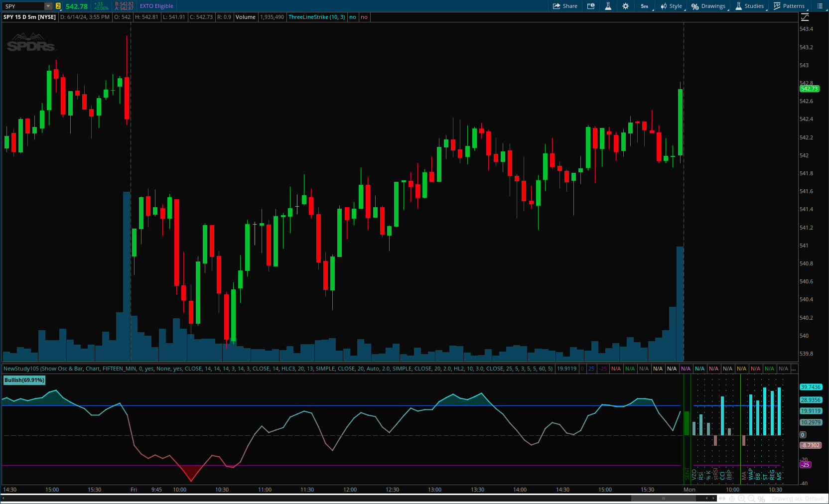The height and width of the screenshot is (504, 829).
Task: Open chart settings gear icon
Action: click(625, 6)
